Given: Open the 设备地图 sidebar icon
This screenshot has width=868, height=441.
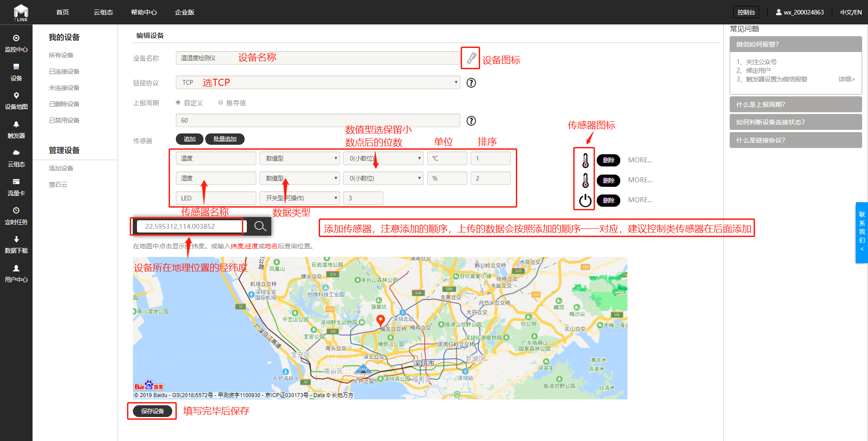Looking at the screenshot, I should click(16, 95).
